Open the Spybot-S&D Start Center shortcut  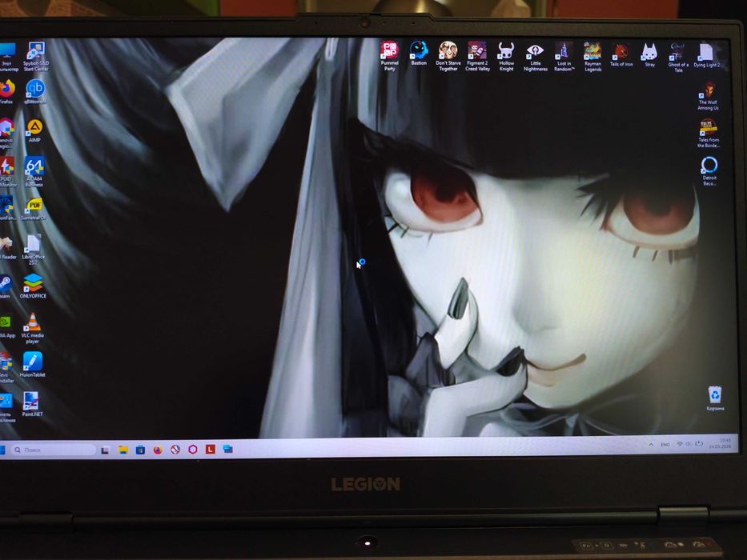pos(36,57)
